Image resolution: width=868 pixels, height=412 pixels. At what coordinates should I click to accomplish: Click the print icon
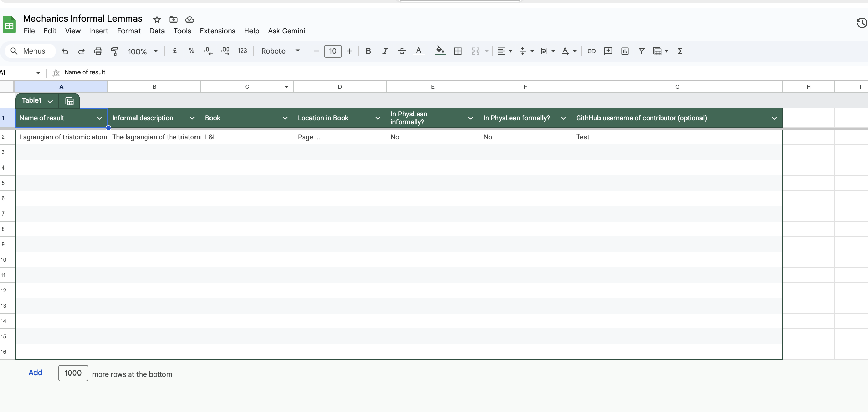[x=98, y=51]
